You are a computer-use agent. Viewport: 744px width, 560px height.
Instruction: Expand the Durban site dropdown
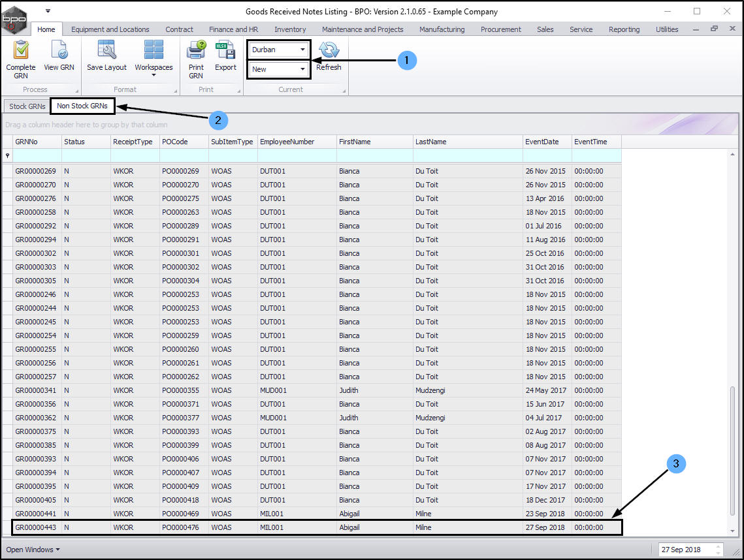coord(302,50)
